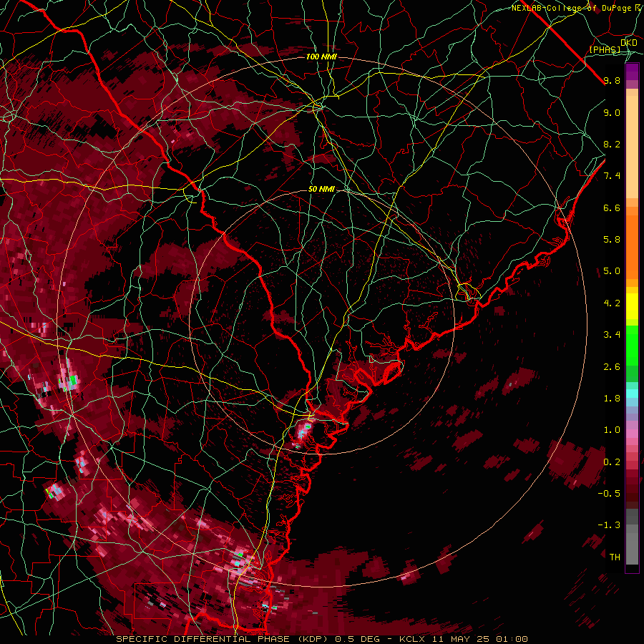Click the 2.6 scale value
Viewport: 644px width, 644px height.
[x=612, y=367]
